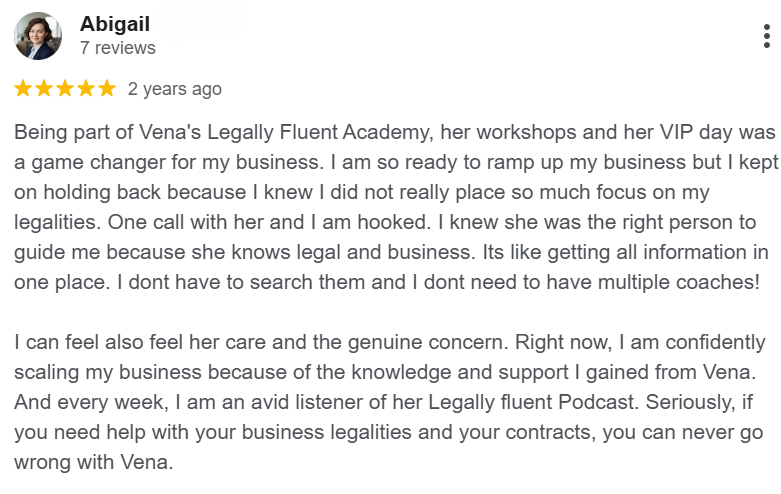781x494 pixels.
Task: Click the third (middle) gold rating star
Action: point(65,89)
